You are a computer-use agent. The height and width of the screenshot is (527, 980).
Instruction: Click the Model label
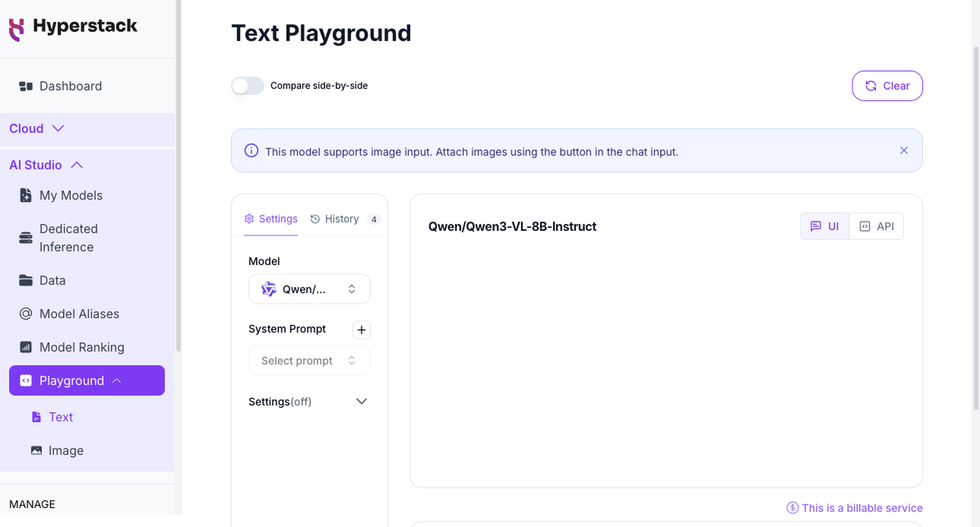pos(264,261)
